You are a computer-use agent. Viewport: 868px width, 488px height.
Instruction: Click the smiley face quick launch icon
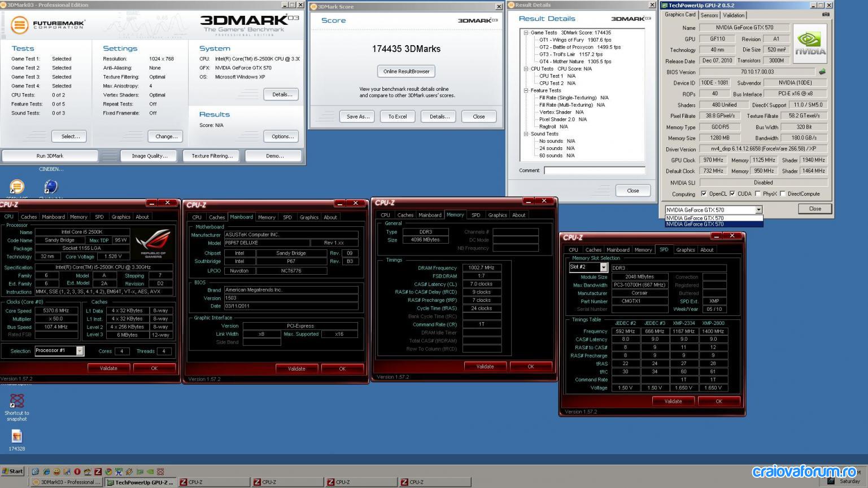[56, 472]
